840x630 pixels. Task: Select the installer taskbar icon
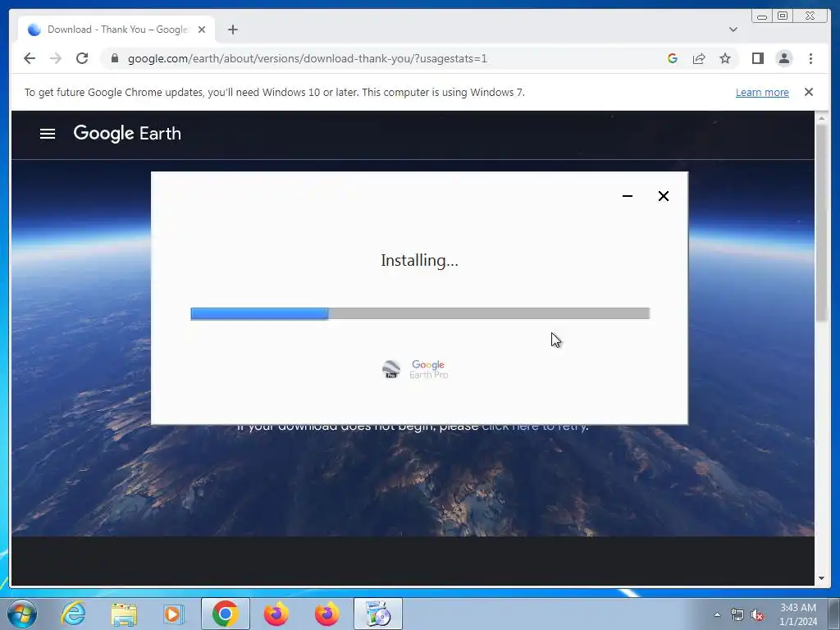coord(377,614)
